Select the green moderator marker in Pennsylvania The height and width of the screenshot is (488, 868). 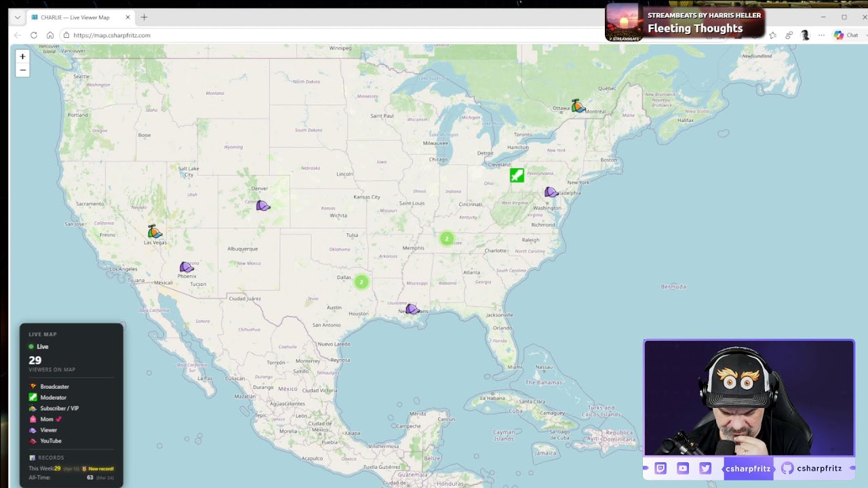[517, 176]
